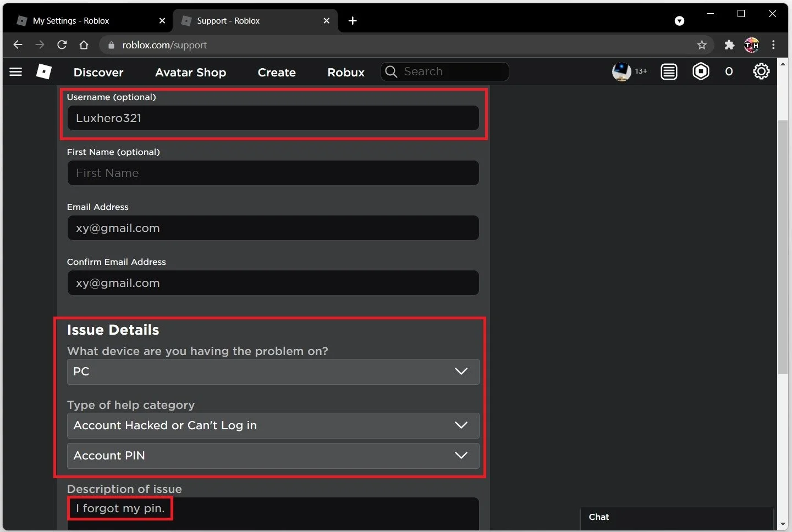Click the tab search dropdown circle icon

pos(679,21)
